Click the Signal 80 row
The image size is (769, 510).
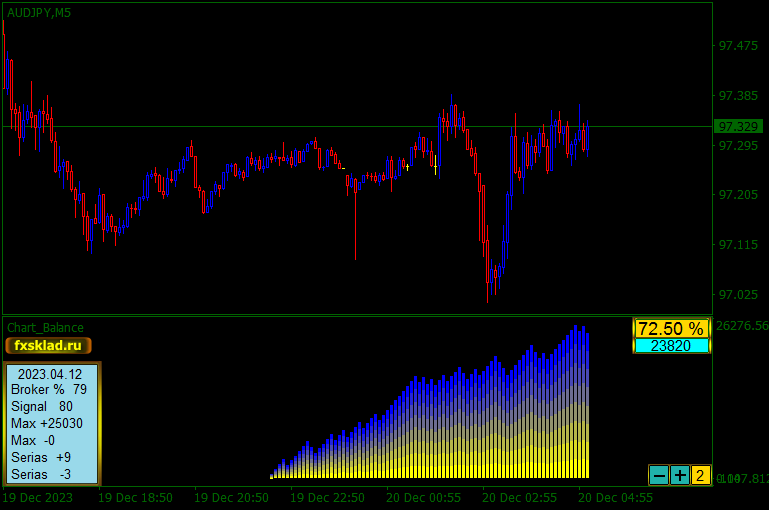point(42,407)
